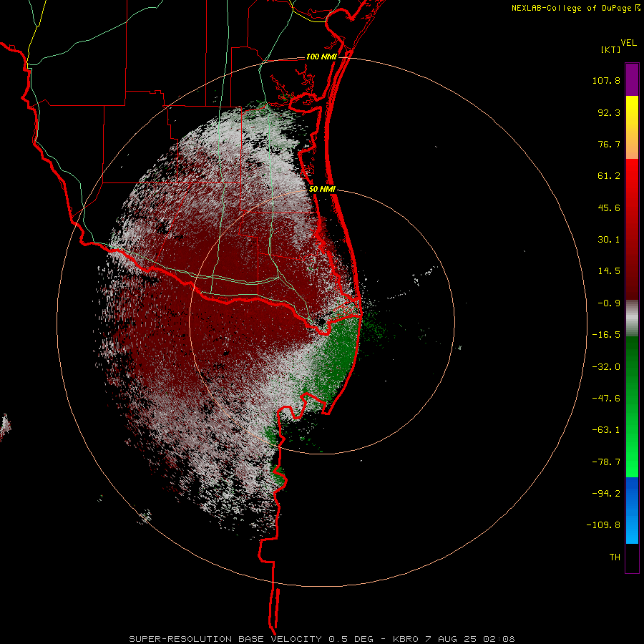The width and height of the screenshot is (644, 644).
Task: Click the NEXLAB-College of DuPage header text
Action: pyautogui.click(x=575, y=8)
